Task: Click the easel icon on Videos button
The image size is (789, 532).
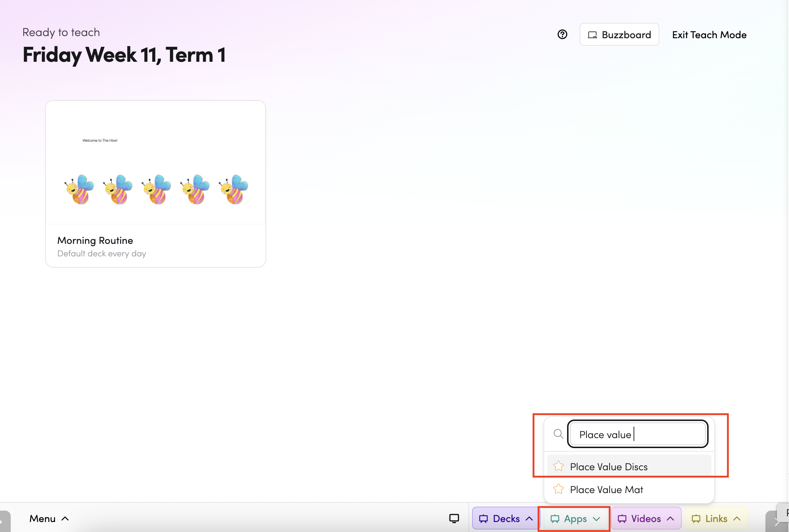Action: coord(622,519)
